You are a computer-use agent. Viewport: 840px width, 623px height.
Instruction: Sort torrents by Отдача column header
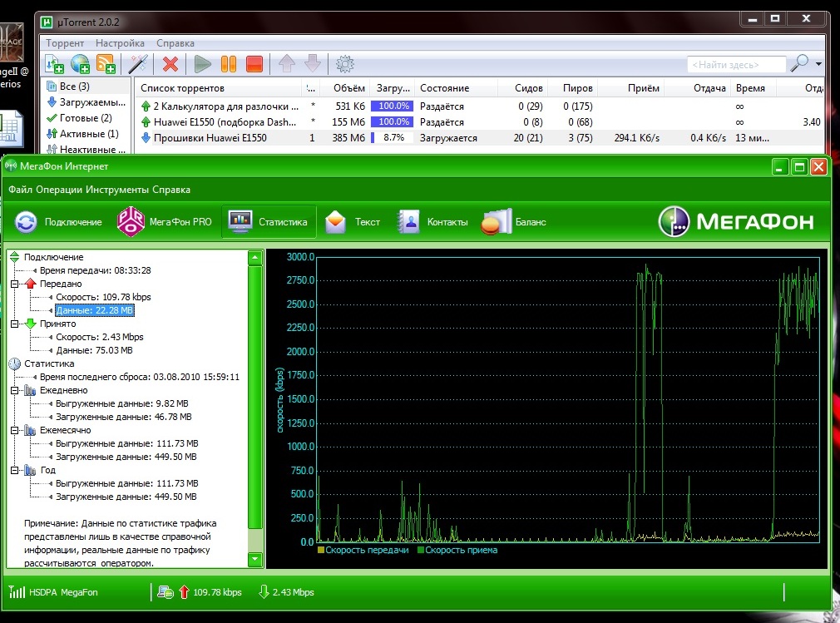tap(709, 88)
